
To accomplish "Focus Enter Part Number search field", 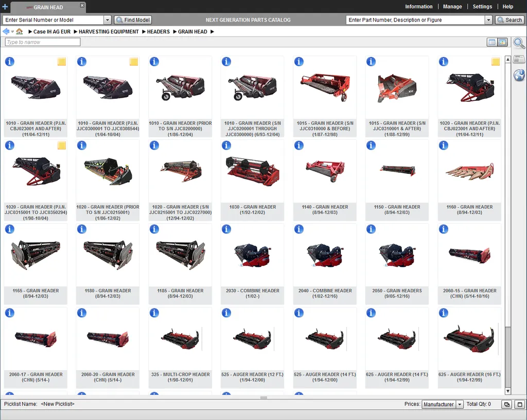I will (415, 20).
